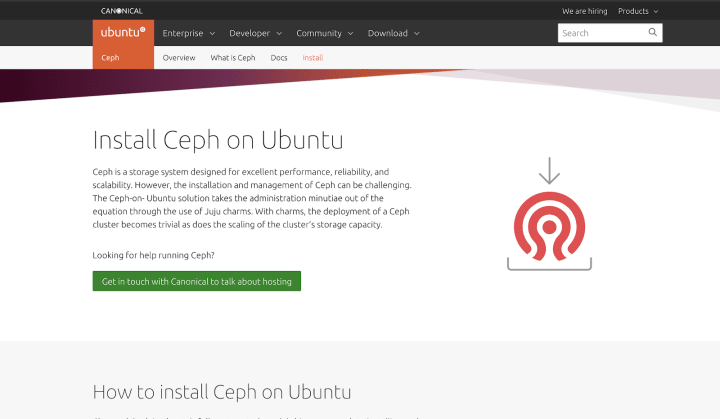Expand the Enterprise menu
The height and width of the screenshot is (419, 720).
189,33
